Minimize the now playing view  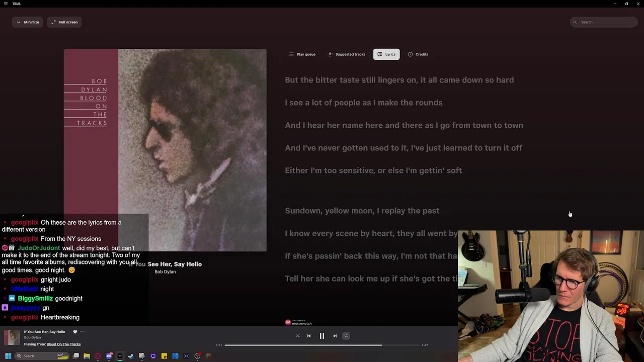point(28,22)
